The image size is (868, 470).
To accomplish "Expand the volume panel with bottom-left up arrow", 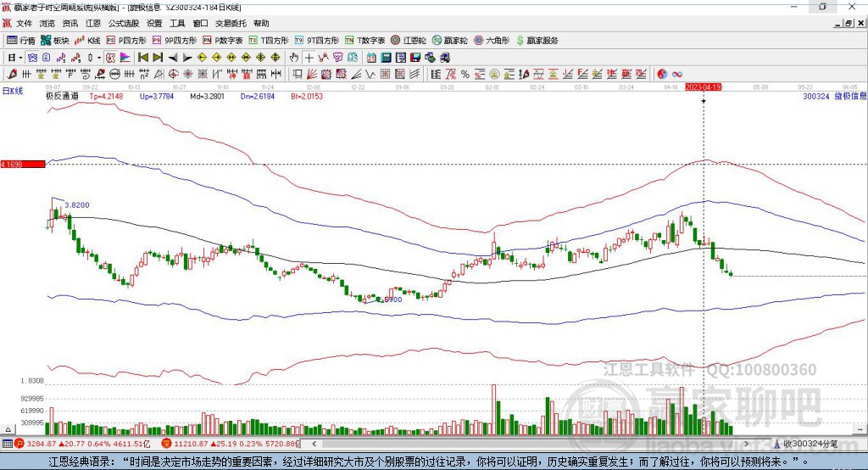I will coord(8,429).
